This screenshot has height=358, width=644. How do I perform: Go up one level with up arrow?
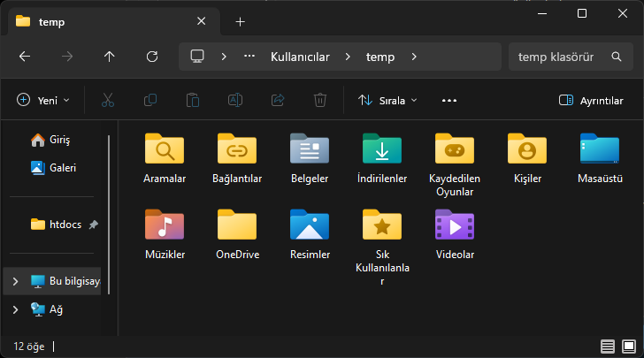(x=110, y=57)
